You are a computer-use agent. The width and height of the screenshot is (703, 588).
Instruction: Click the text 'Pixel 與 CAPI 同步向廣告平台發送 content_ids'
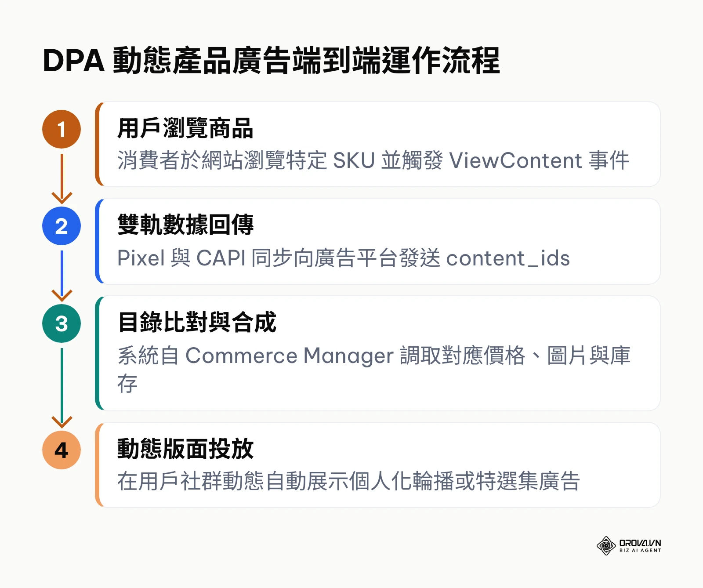344,258
